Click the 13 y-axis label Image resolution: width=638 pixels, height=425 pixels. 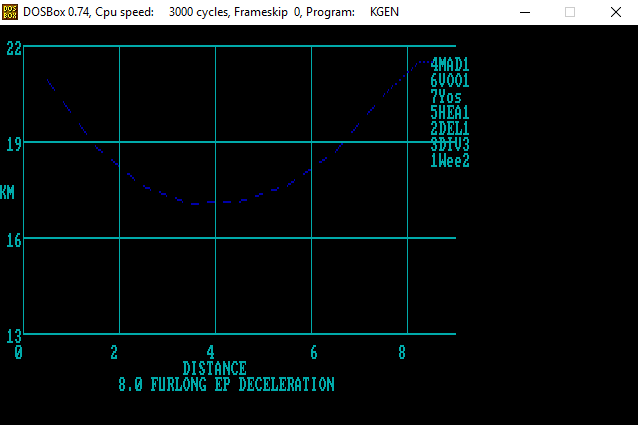[14, 336]
